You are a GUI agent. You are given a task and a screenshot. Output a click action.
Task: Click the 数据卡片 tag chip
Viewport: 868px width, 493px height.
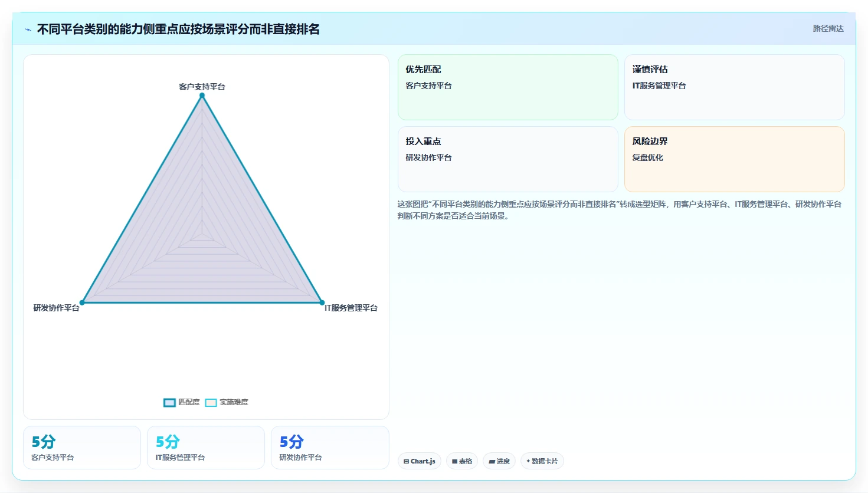coord(542,461)
